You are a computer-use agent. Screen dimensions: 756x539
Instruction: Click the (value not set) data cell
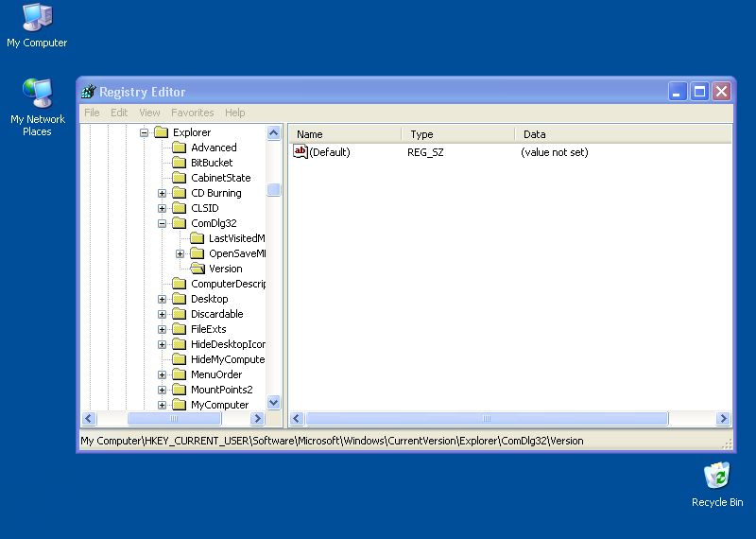[x=555, y=152]
